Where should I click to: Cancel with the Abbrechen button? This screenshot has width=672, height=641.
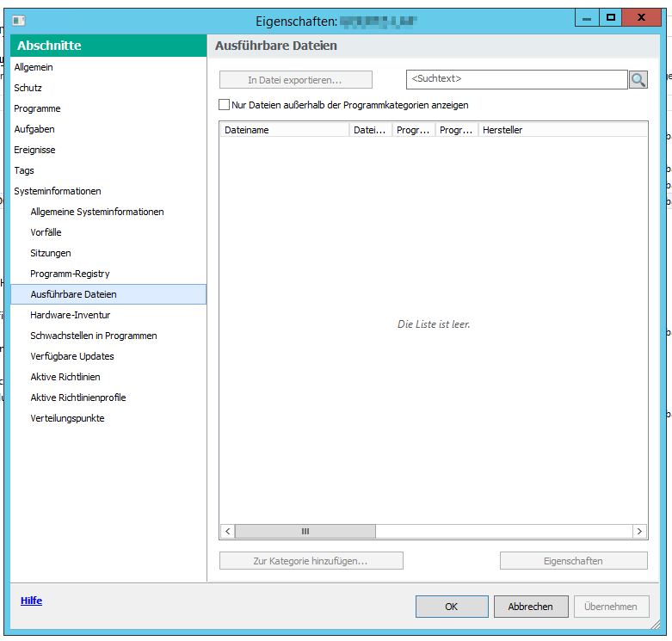click(x=531, y=607)
